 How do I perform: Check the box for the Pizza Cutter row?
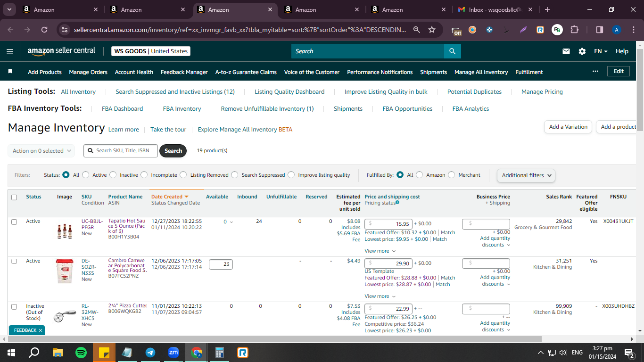click(x=14, y=307)
